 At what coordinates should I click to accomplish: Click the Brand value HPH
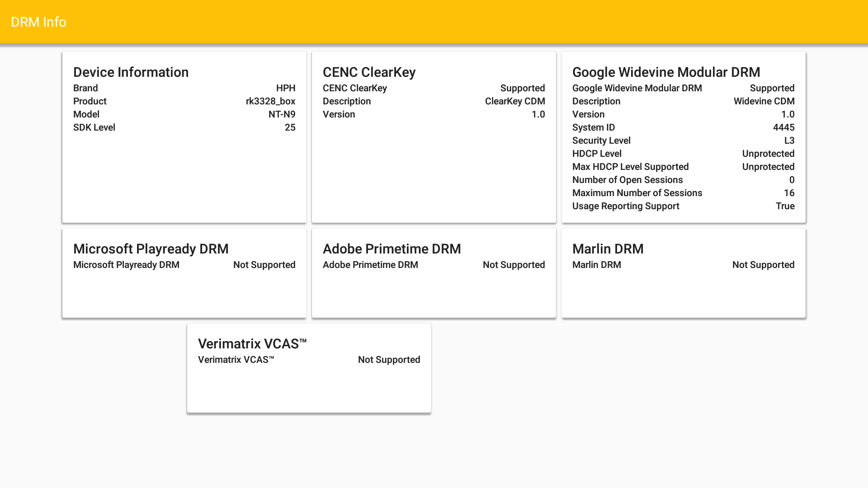pos(286,88)
